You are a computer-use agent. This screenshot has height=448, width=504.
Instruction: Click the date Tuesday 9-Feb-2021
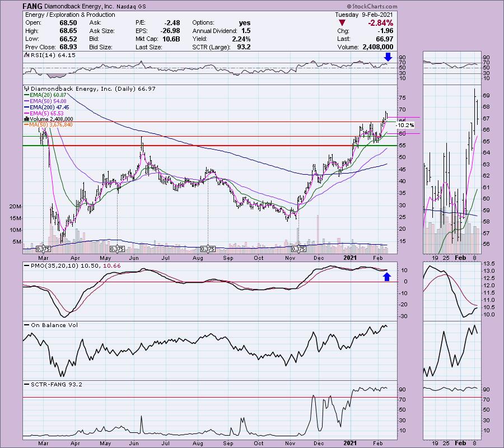[364, 15]
